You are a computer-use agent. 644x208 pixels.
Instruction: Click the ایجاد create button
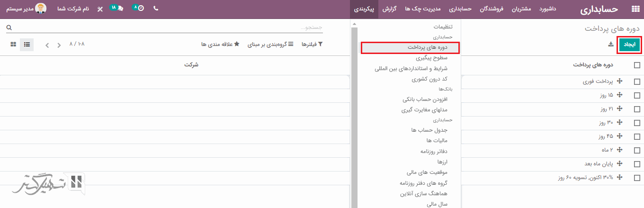coord(629,44)
